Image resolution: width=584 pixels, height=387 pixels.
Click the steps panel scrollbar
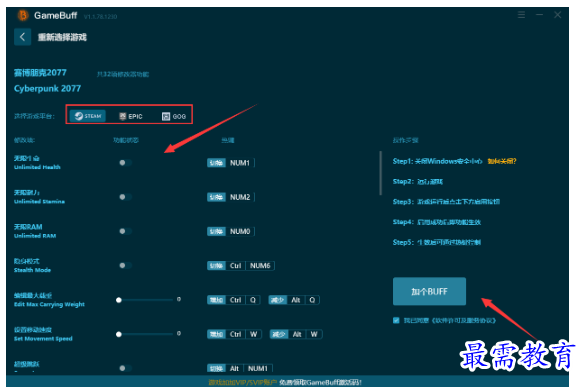[x=380, y=173]
